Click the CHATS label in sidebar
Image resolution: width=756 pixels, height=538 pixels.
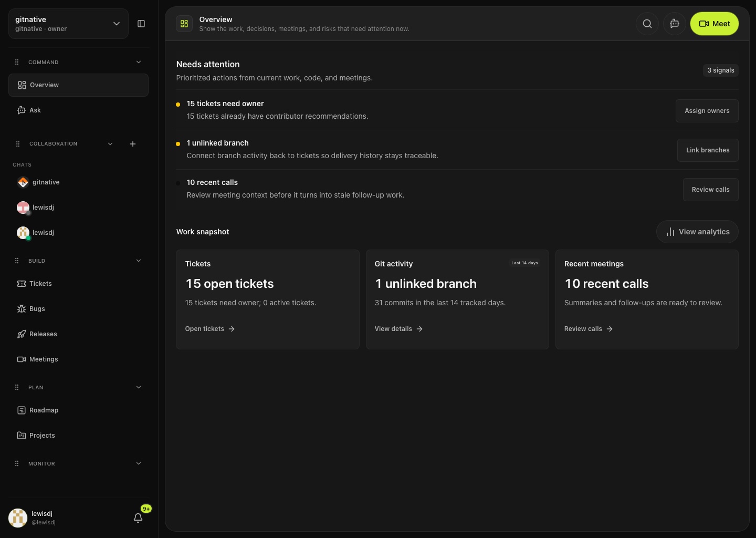coord(22,165)
